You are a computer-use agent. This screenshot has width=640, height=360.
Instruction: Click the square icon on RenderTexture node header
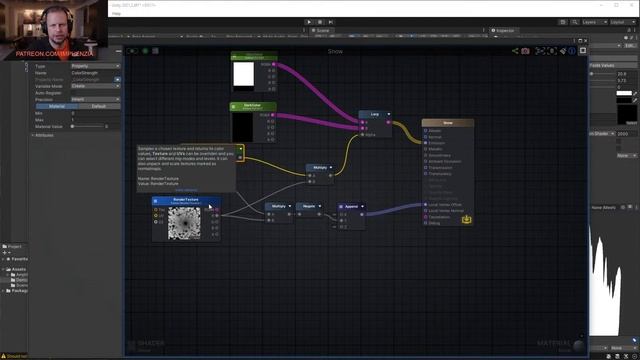click(x=155, y=201)
